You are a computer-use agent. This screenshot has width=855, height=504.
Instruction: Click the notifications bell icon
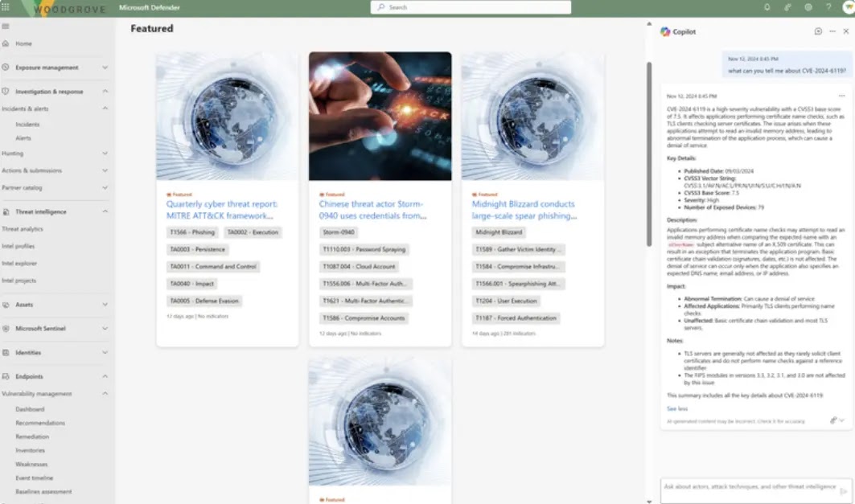pos(767,7)
